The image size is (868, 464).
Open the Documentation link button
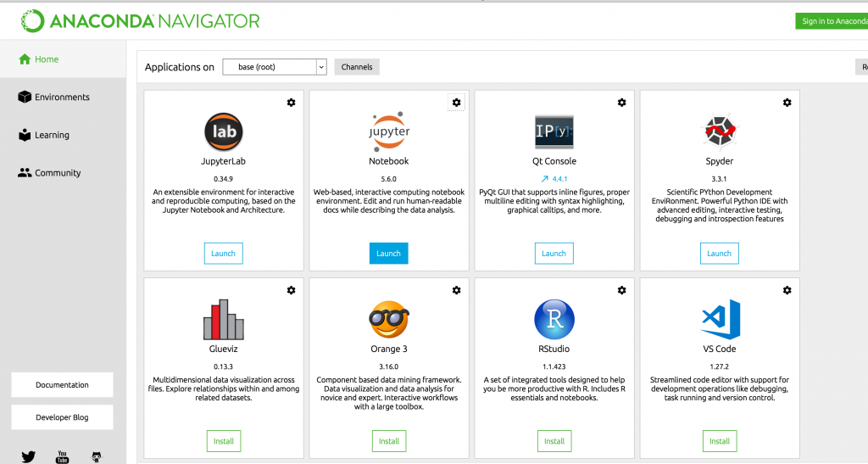click(x=62, y=385)
